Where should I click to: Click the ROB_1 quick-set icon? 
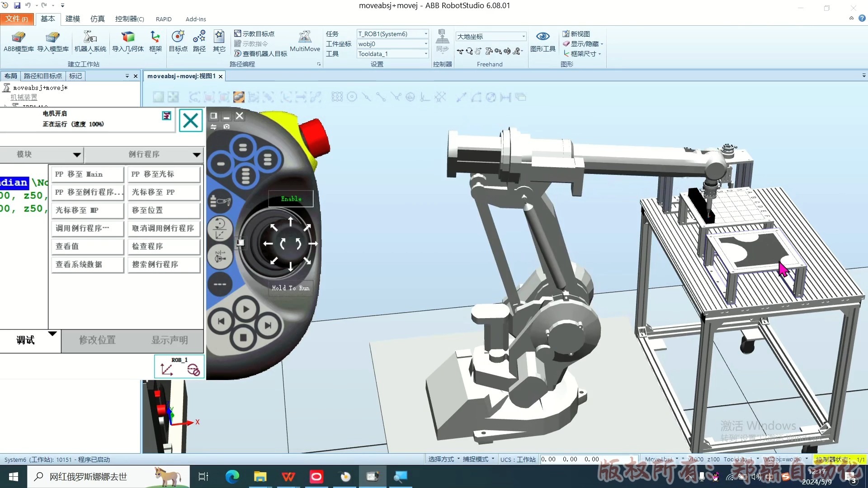click(x=179, y=366)
